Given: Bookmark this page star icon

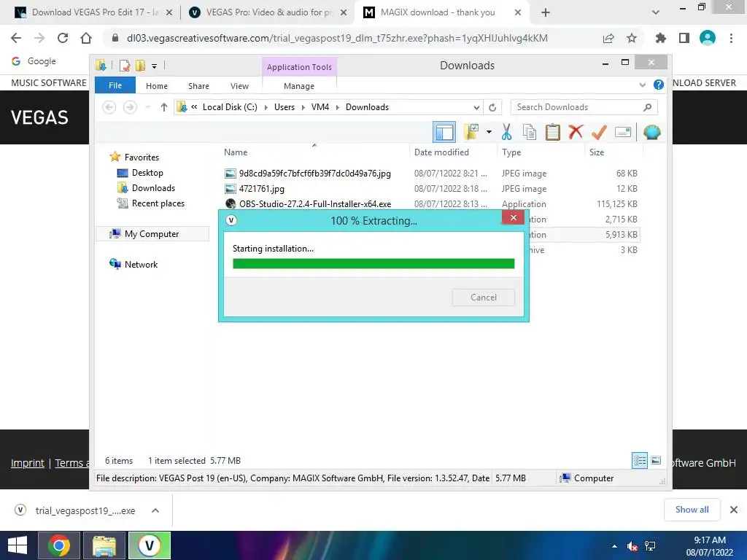Looking at the screenshot, I should point(631,38).
